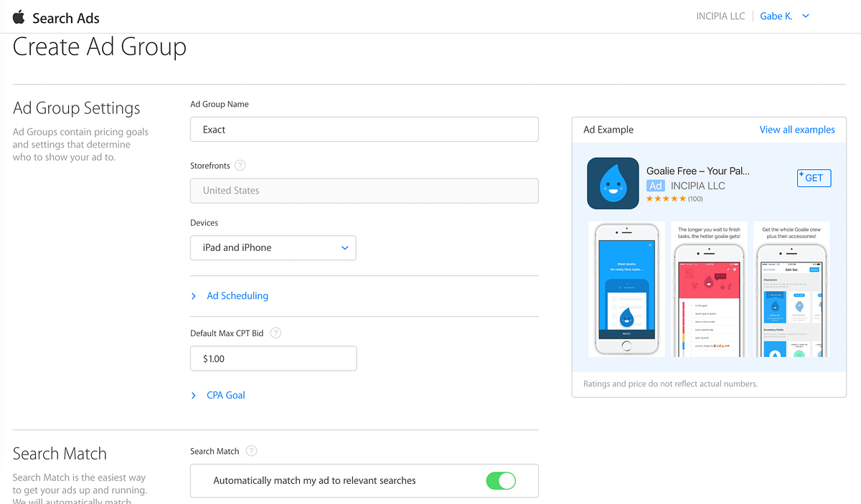Click 'Ratings and price do not reflect' note
Image resolution: width=861 pixels, height=504 pixels.
coord(670,384)
